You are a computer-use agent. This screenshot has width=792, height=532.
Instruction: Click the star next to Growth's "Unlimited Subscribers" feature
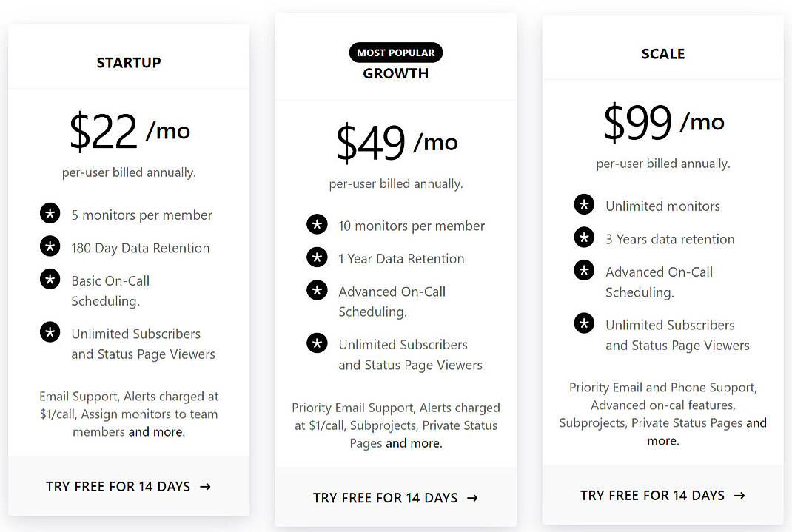click(317, 343)
